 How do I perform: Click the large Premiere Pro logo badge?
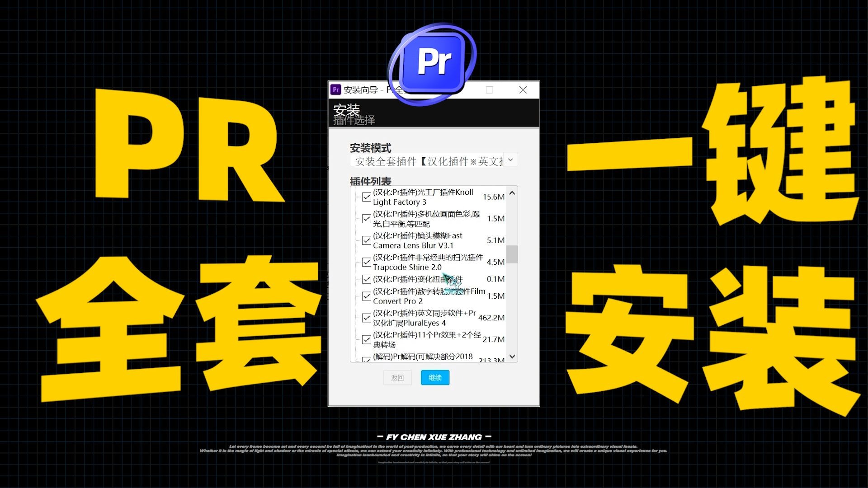[433, 63]
